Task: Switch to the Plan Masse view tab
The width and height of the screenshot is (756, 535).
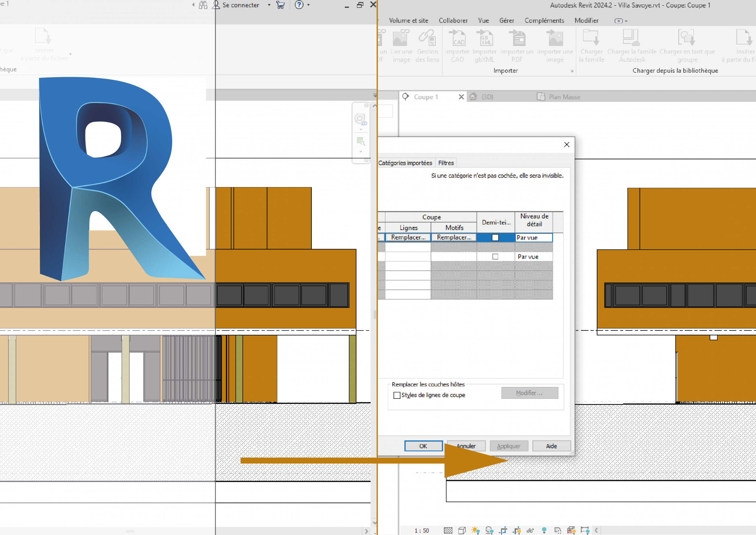Action: (x=564, y=97)
